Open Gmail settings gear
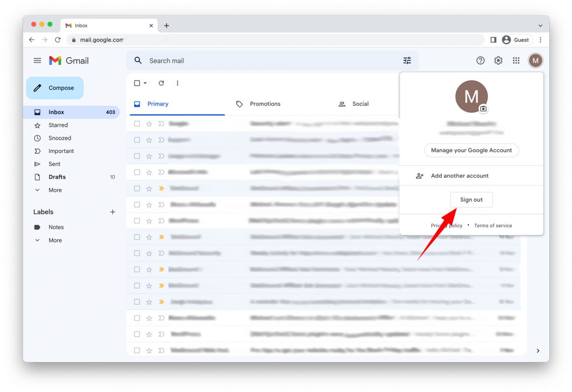This screenshot has height=392, width=572. 498,60
